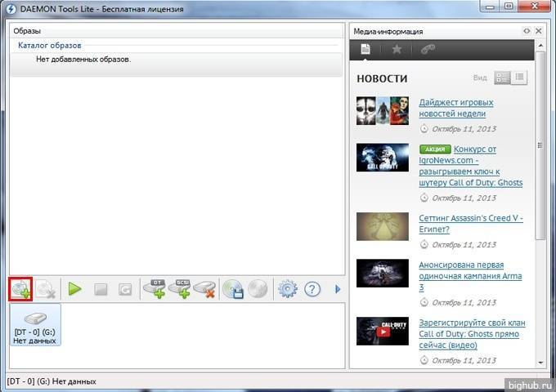The width and height of the screenshot is (556, 392).
Task: Select virtual drive [DT - 0] (G:)
Action: [35, 325]
